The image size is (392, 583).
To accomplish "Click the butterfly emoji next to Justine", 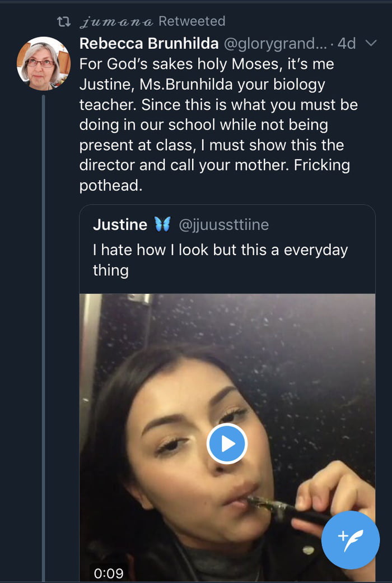I will 162,225.
